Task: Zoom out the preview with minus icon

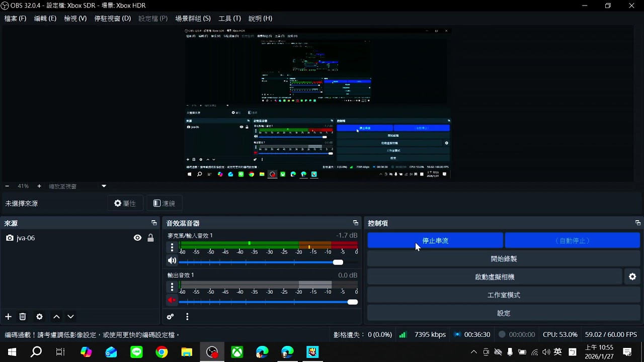Action: tap(7, 186)
